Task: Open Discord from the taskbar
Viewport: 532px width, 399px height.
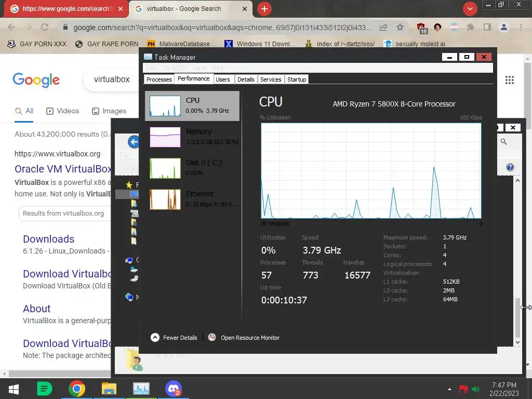Action: (x=174, y=389)
